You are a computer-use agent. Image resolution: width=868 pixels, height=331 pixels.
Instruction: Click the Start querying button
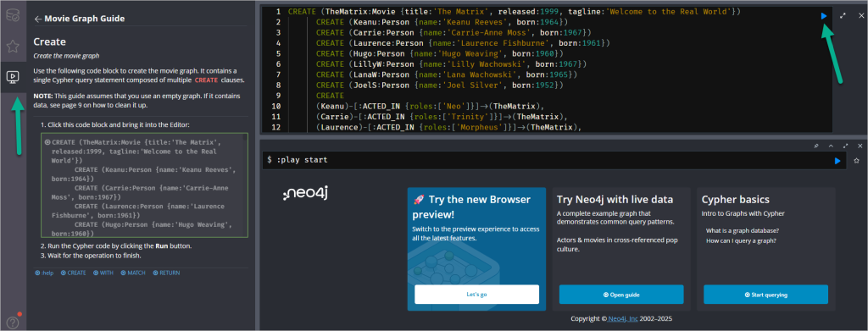(765, 295)
